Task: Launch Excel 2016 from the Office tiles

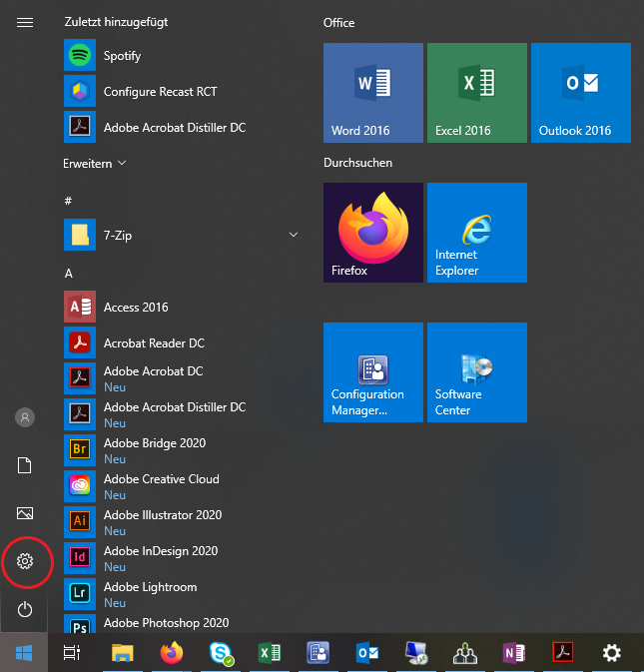Action: 476,93
